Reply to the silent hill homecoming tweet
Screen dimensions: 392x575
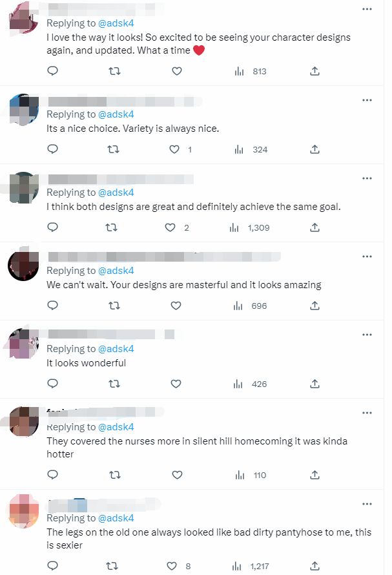point(53,475)
